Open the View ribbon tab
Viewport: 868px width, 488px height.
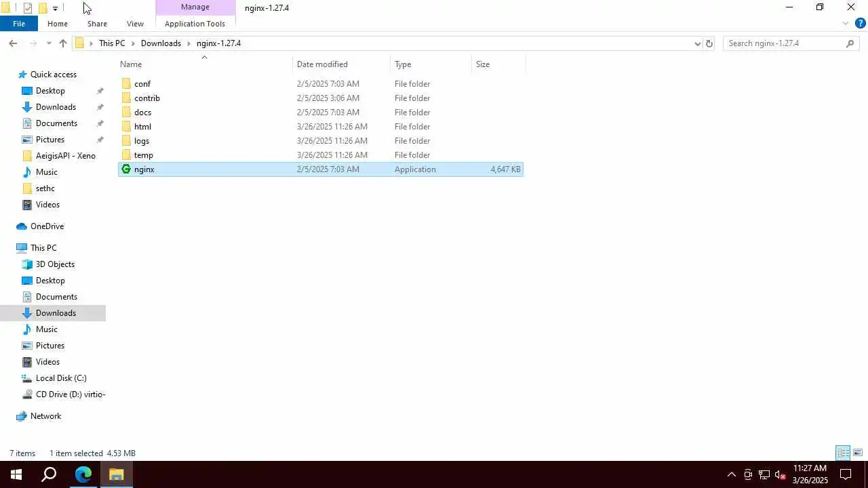[x=135, y=24]
